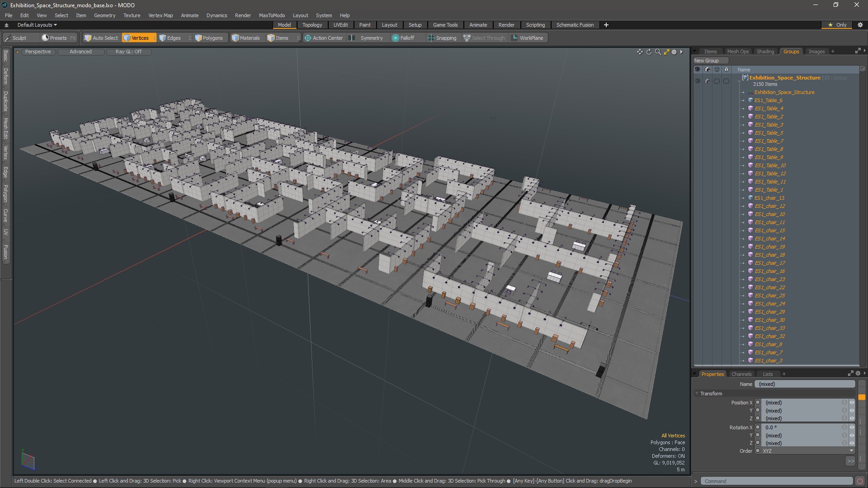Toggle Rotation X keyframe radio dot

[758, 427]
